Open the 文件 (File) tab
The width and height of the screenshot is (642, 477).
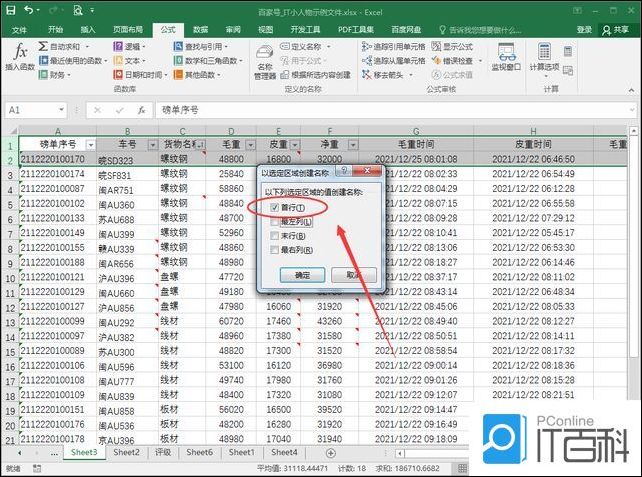(19, 30)
